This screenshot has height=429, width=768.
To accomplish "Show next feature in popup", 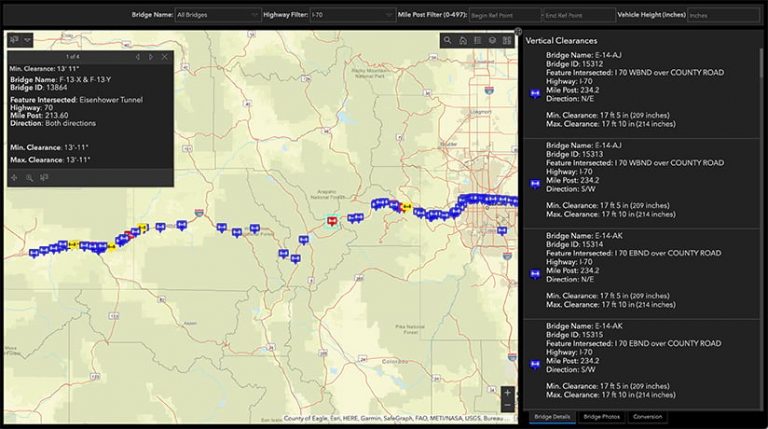I will coord(151,57).
